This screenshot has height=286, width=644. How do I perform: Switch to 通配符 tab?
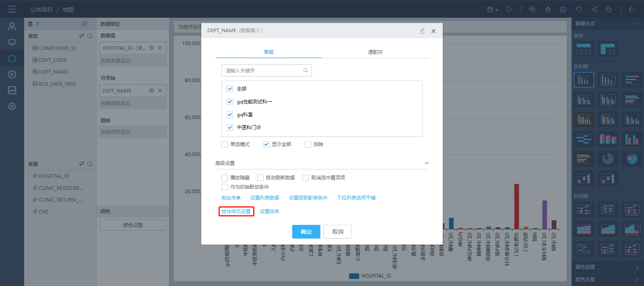point(375,52)
